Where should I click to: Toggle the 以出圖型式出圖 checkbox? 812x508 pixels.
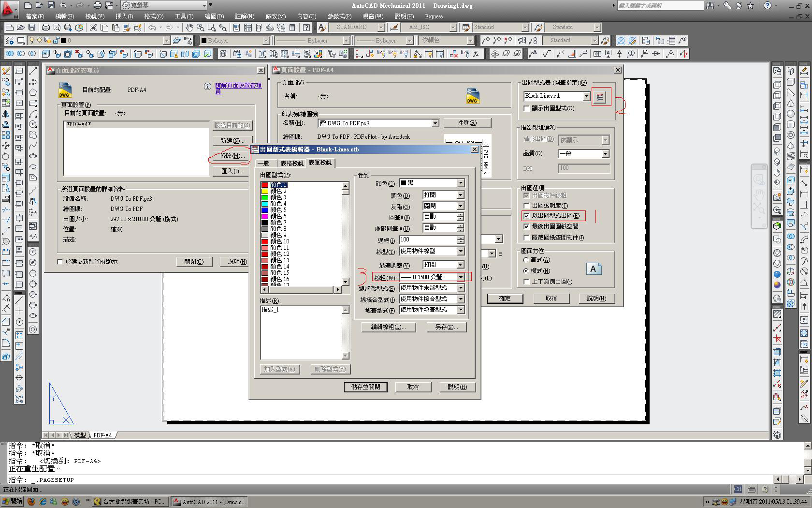526,216
